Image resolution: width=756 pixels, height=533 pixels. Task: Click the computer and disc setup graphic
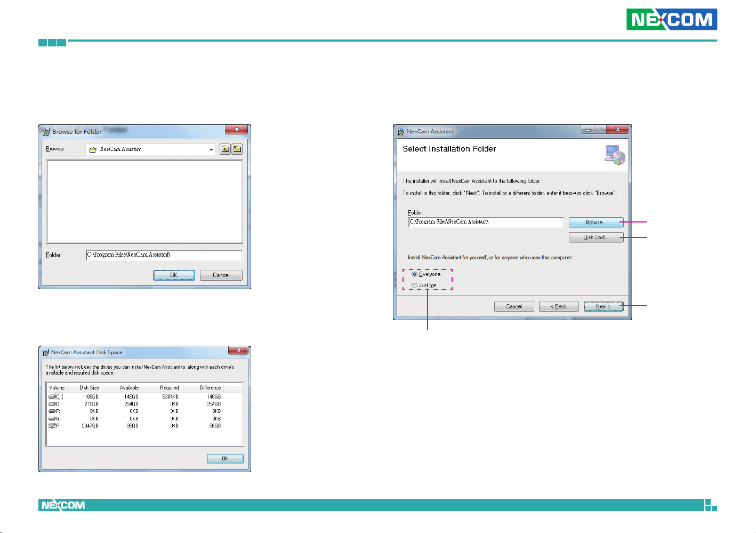(615, 155)
